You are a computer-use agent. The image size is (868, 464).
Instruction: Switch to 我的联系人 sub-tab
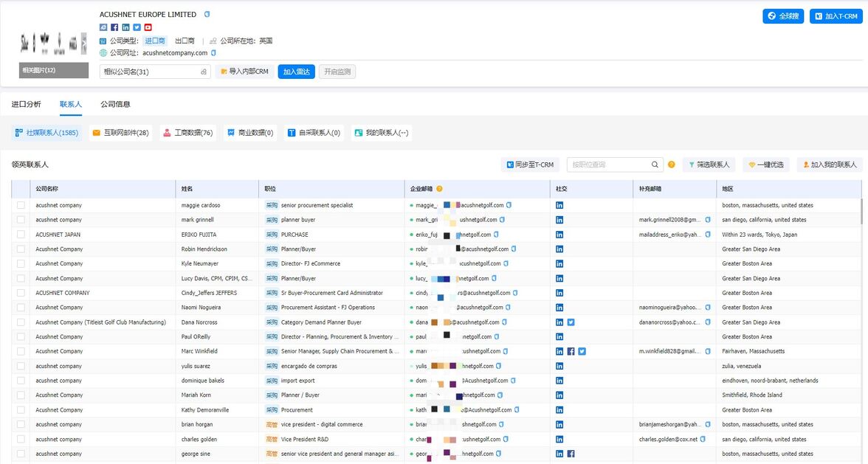click(382, 133)
